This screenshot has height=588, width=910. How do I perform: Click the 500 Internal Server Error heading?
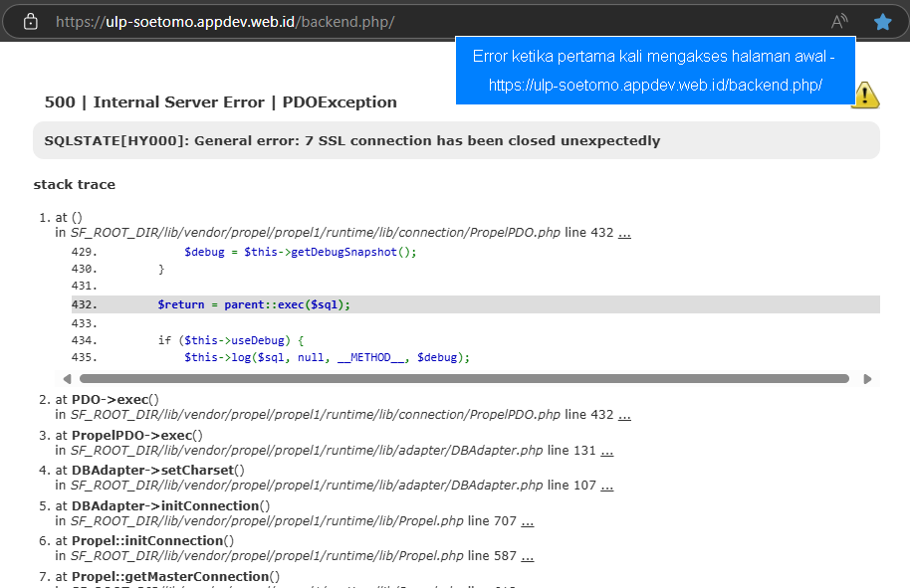click(x=221, y=102)
